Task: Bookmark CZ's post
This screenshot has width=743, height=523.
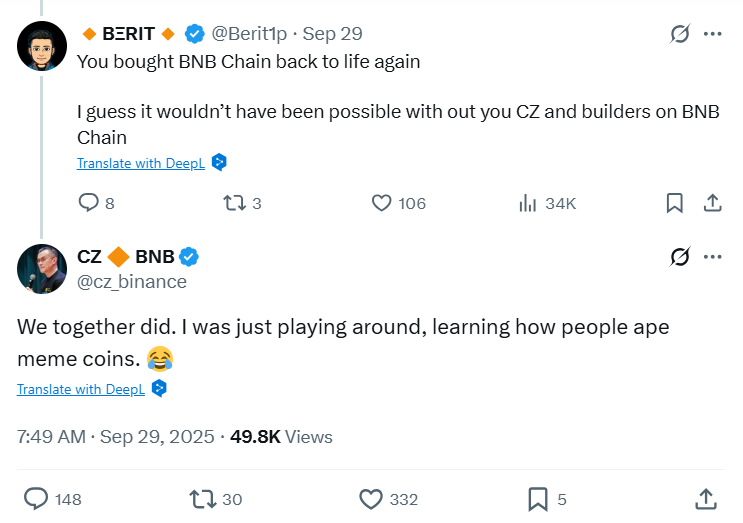Action: 537,498
